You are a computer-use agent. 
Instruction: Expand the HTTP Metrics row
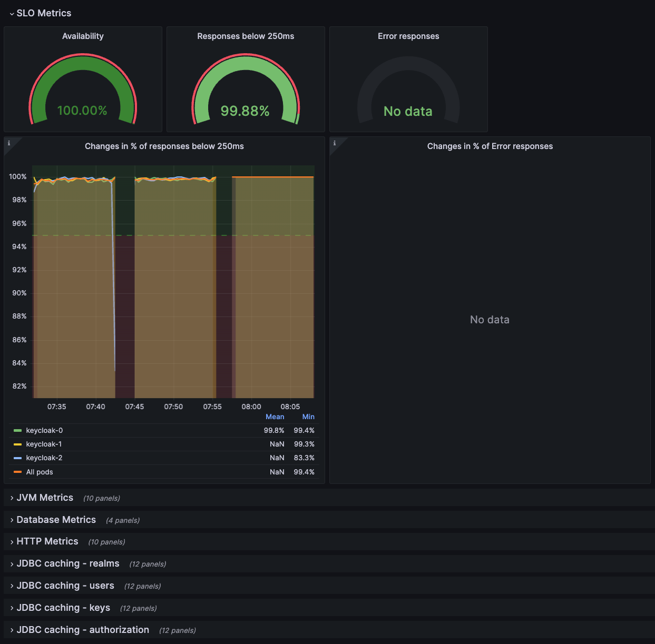click(x=47, y=541)
